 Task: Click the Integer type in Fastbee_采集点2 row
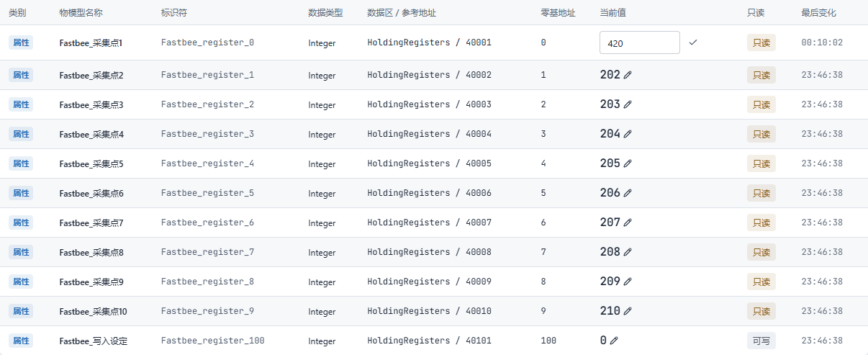(322, 76)
